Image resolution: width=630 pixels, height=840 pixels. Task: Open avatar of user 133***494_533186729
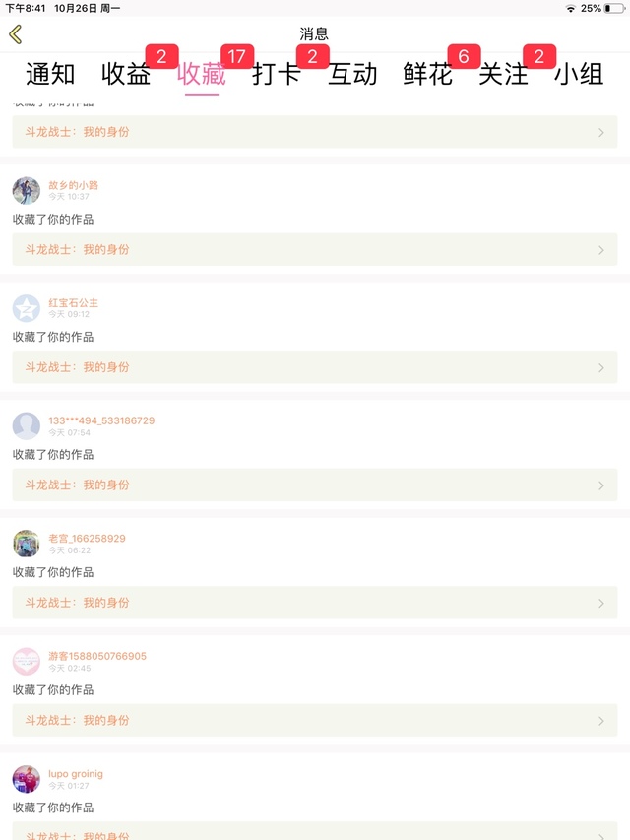[27, 425]
